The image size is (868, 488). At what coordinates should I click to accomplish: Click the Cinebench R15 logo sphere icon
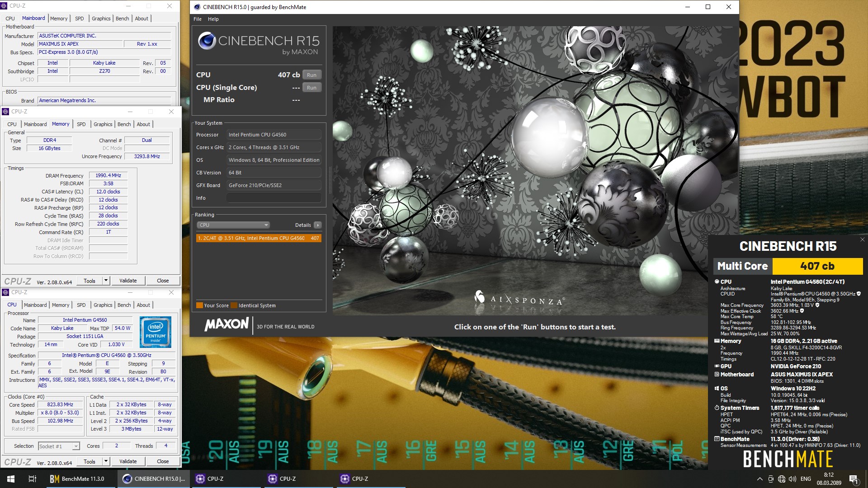click(207, 41)
